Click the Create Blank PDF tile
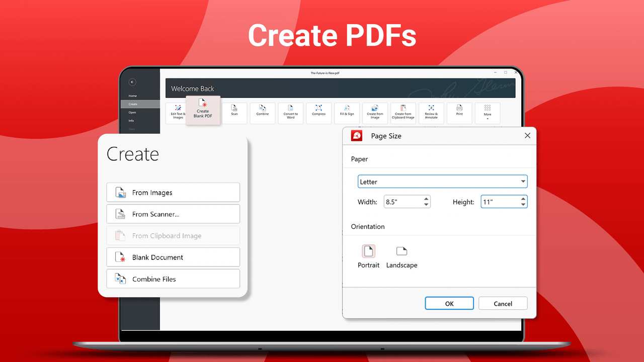This screenshot has width=644, height=362. (x=203, y=110)
